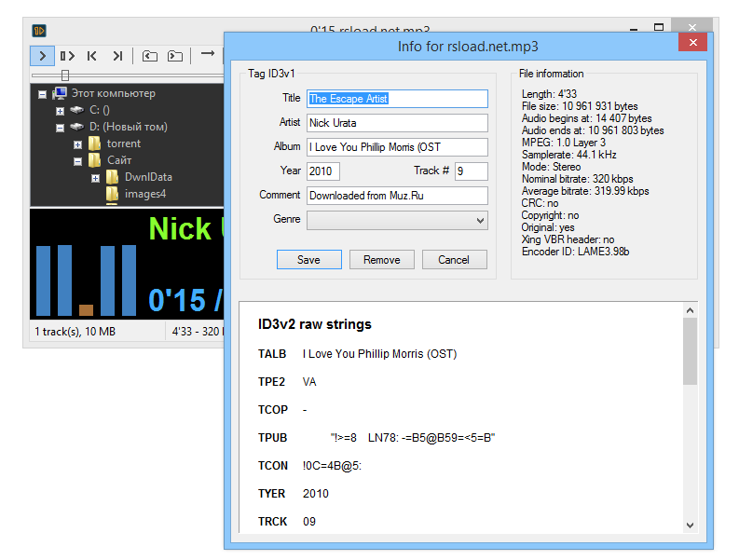
Task: Select the DwnlData folder label
Action: [148, 177]
